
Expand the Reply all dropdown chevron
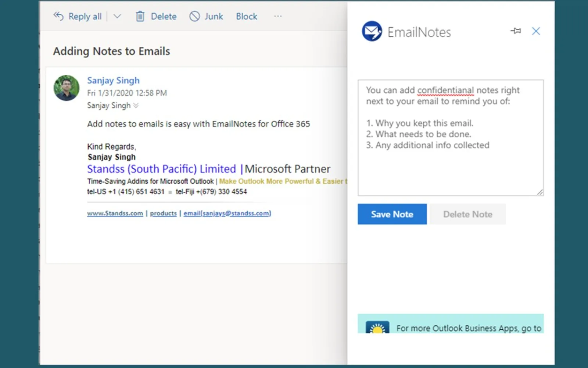coord(117,16)
